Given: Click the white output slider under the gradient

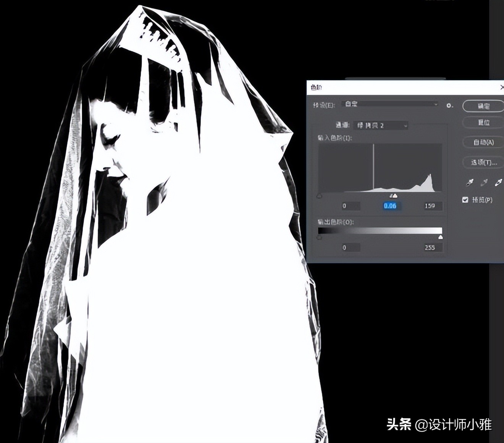Looking at the screenshot, I should click(440, 237).
